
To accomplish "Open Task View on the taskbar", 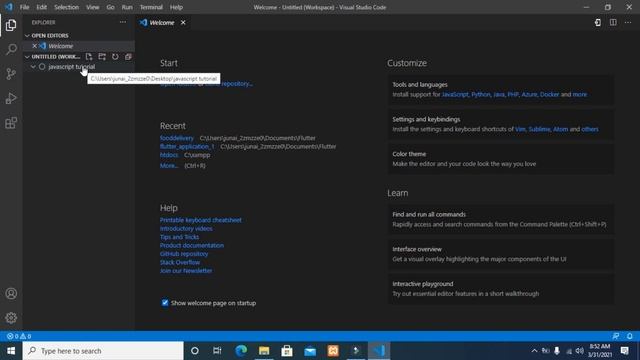I will pyautogui.click(x=217, y=351).
